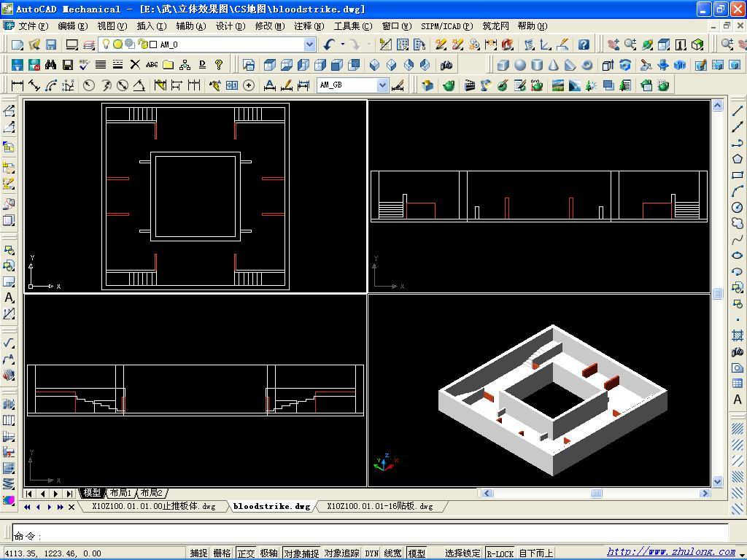Image resolution: width=747 pixels, height=560 pixels.
Task: Click the Torus solid primitive icon
Action: click(x=587, y=65)
